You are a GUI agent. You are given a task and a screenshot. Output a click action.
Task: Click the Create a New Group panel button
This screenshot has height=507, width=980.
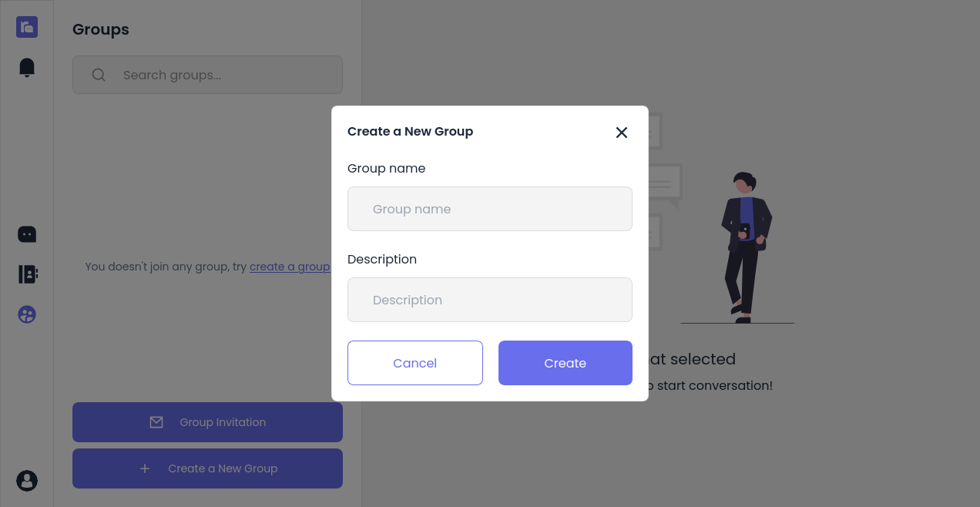(223, 468)
